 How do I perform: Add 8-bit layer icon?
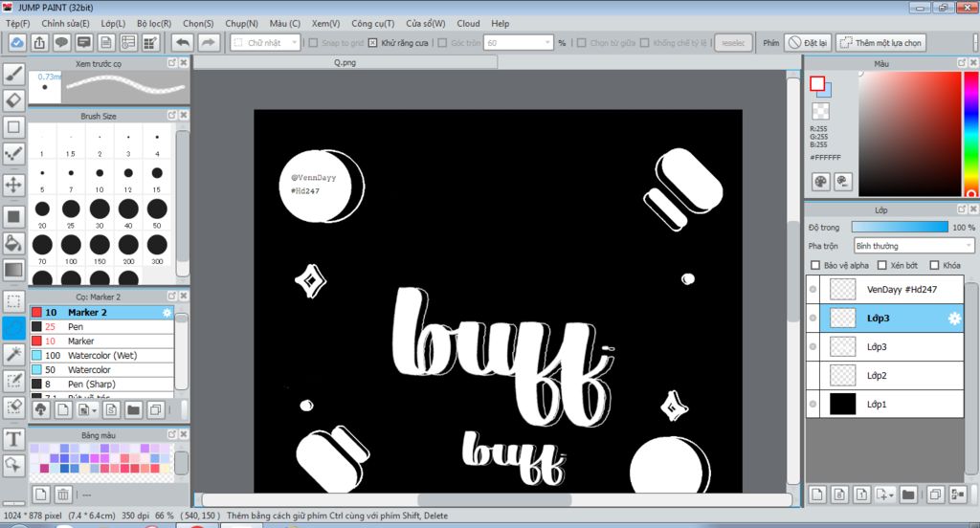(839, 495)
